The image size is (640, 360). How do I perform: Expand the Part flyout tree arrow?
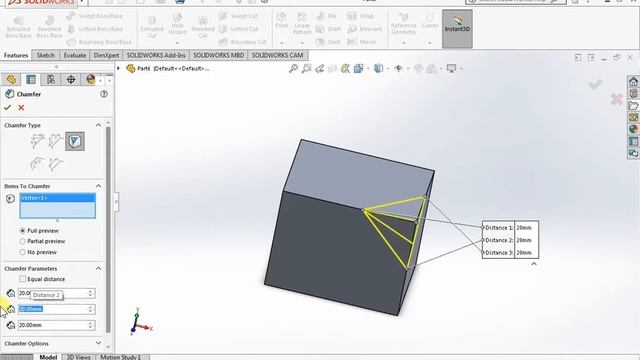119,69
